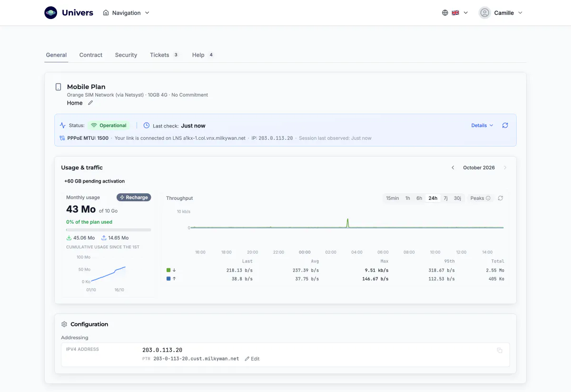Open the language flag dropdown
571x392 pixels.
460,13
